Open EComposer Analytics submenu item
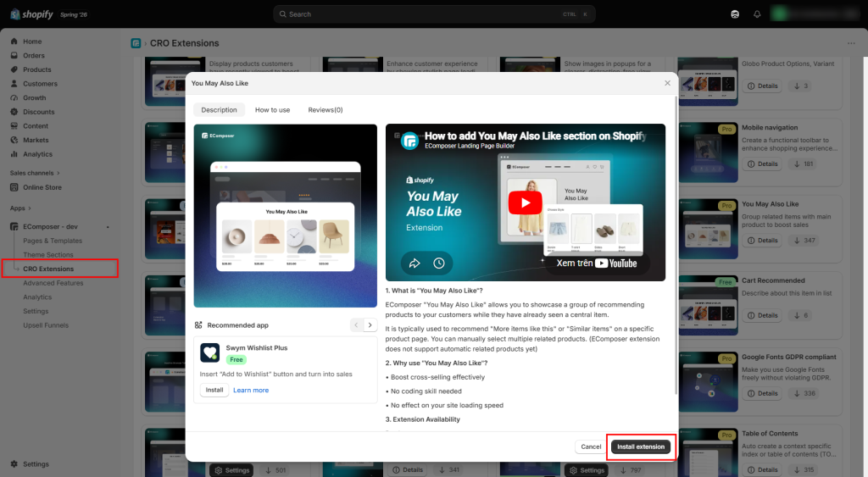868x477 pixels. pos(37,297)
